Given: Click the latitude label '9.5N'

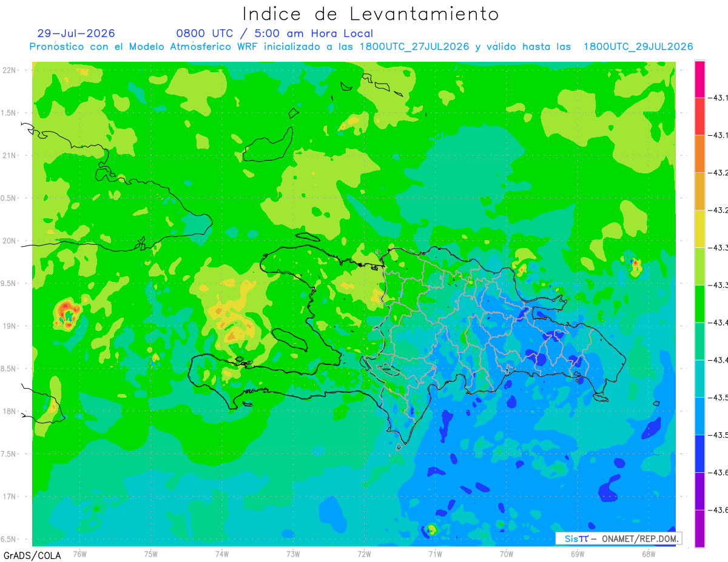Looking at the screenshot, I should click(x=8, y=284).
